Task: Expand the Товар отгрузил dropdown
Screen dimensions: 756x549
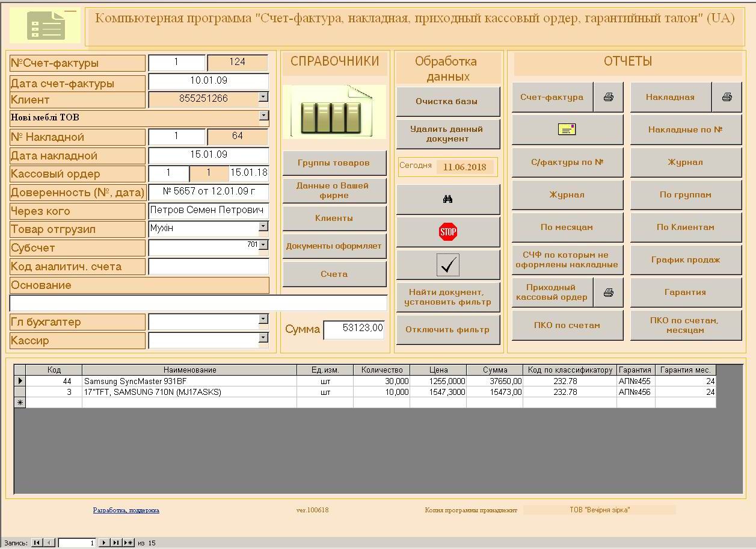Action: pyautogui.click(x=263, y=226)
